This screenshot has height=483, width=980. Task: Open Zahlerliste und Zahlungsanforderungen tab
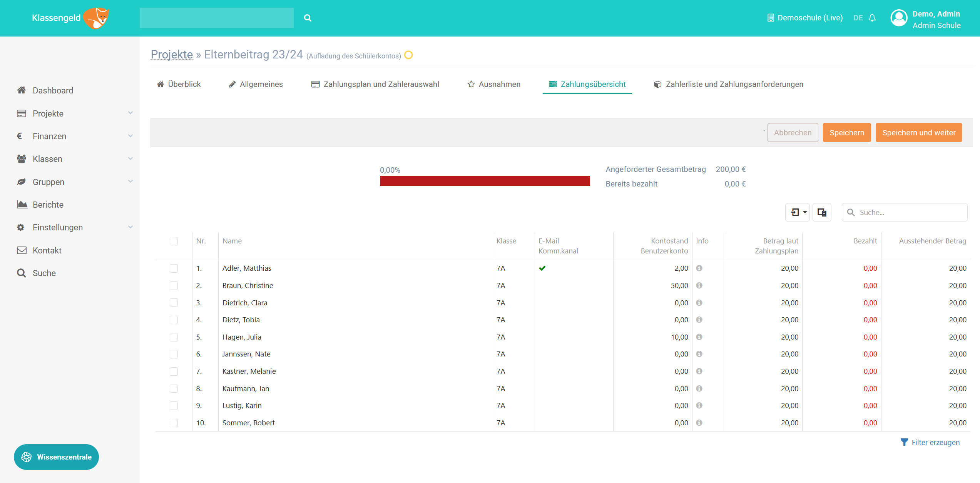pos(729,84)
